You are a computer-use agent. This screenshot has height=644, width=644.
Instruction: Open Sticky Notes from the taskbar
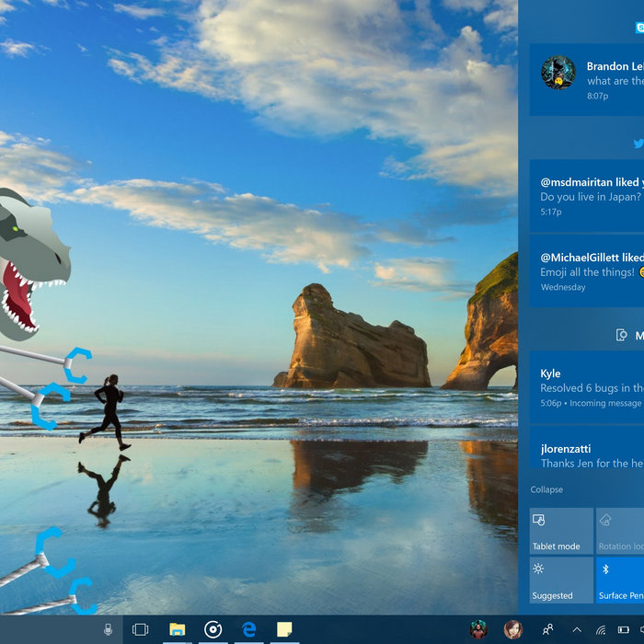point(284,630)
